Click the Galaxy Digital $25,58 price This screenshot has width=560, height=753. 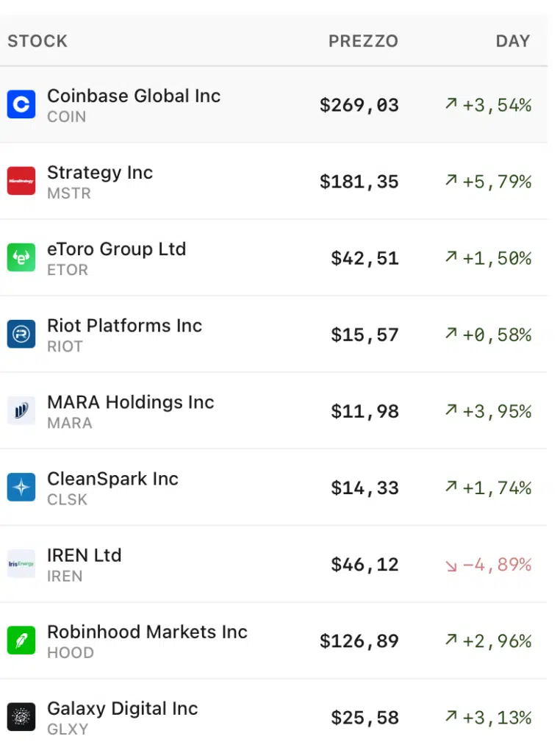coord(365,718)
